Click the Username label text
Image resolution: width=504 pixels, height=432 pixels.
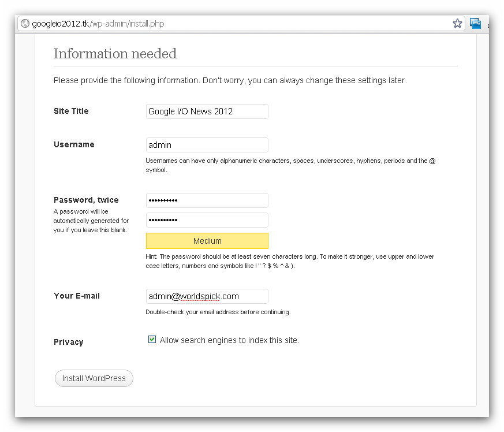coord(74,144)
